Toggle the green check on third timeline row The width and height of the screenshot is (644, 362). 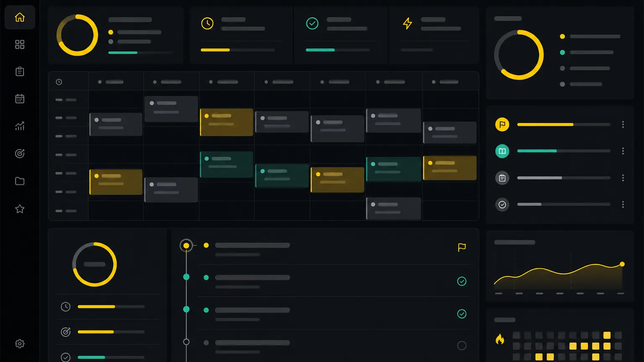pos(462,314)
